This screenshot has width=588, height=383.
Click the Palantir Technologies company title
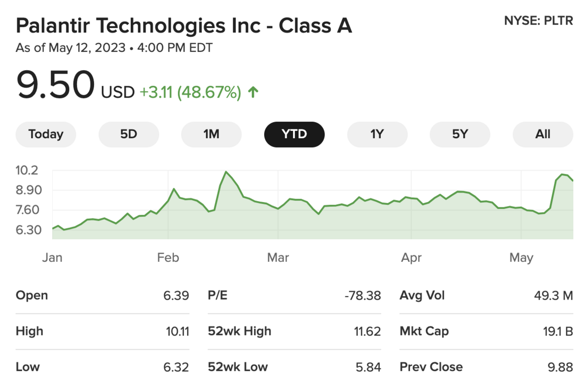[x=184, y=26]
